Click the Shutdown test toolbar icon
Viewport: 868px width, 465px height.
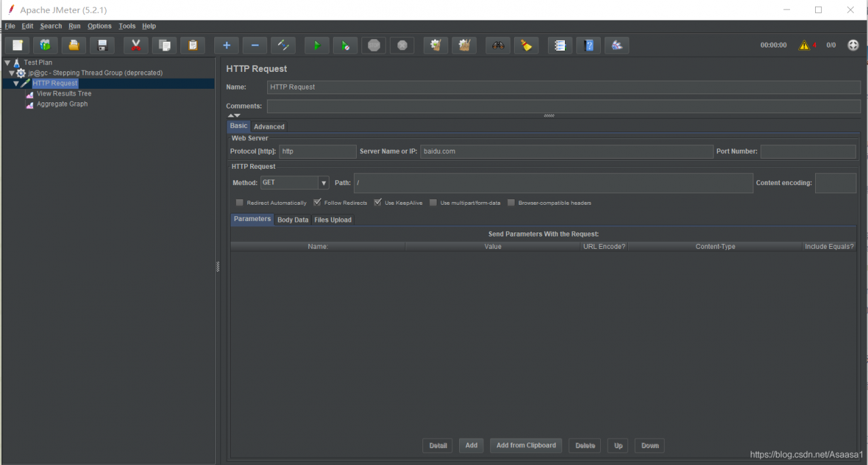tap(402, 45)
